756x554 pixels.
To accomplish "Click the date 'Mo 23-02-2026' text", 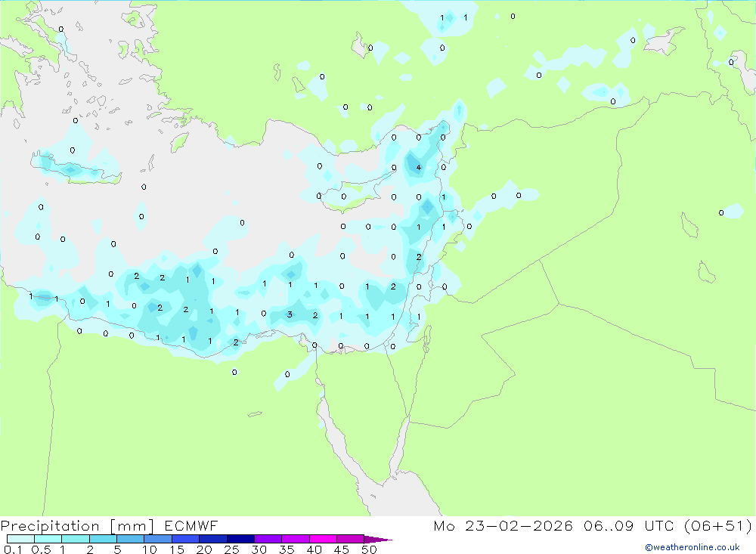I will [x=503, y=526].
